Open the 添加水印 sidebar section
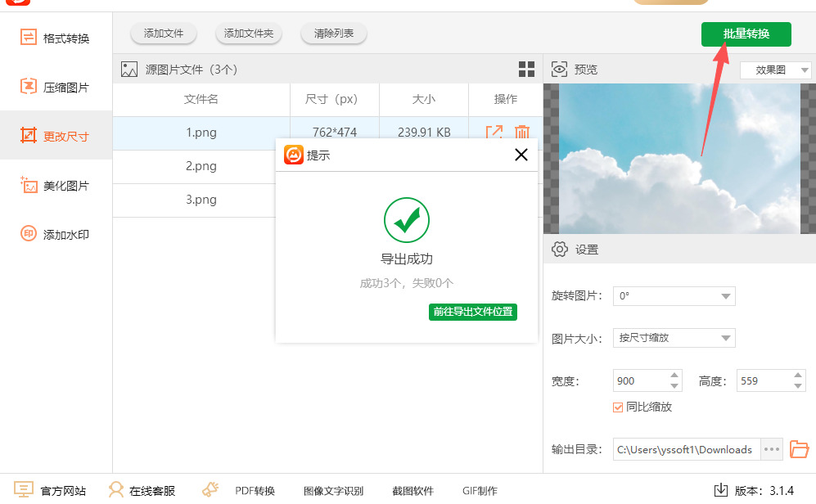Viewport: 816px width, 504px height. [x=56, y=235]
